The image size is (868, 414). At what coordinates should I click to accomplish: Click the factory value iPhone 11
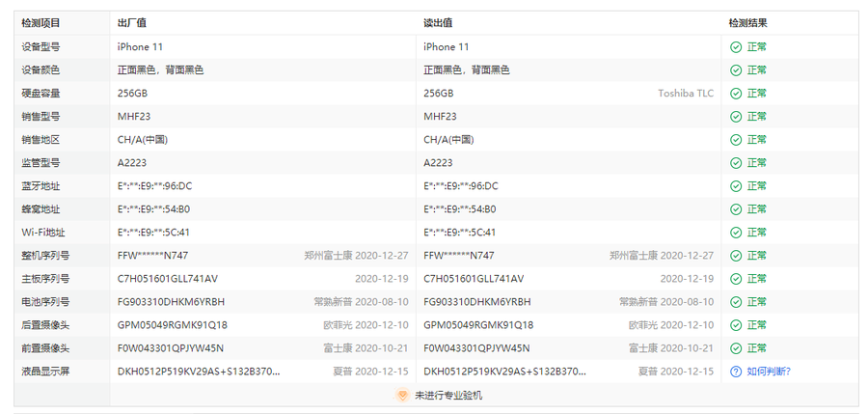click(x=140, y=47)
